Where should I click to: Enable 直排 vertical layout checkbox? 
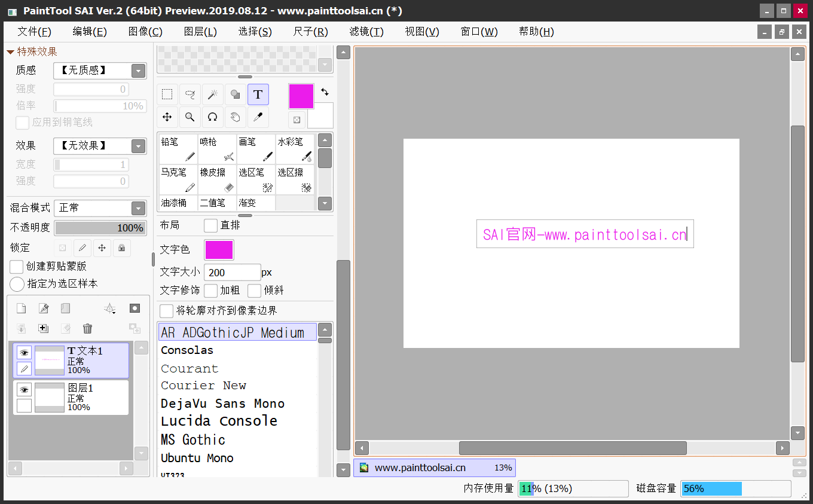pos(210,225)
